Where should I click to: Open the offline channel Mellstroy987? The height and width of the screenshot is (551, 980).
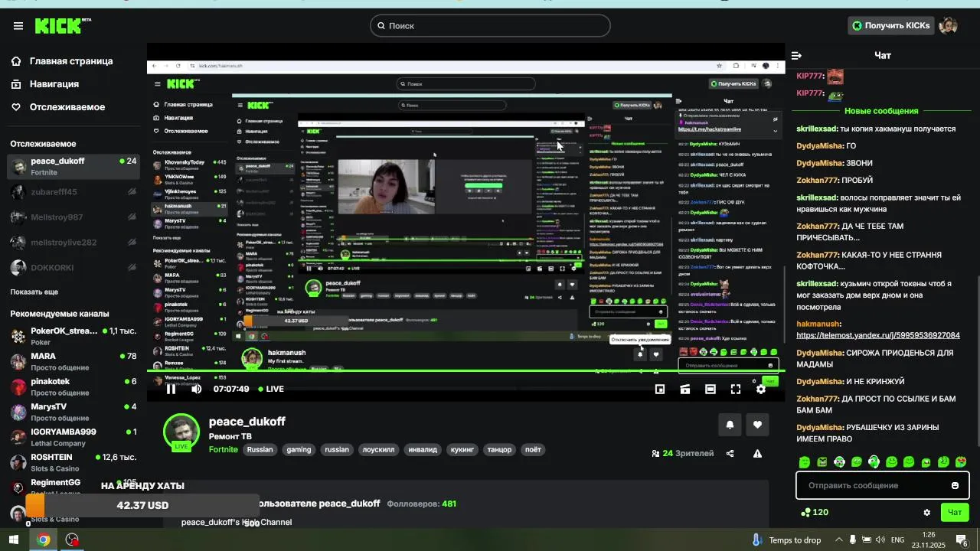pos(73,217)
